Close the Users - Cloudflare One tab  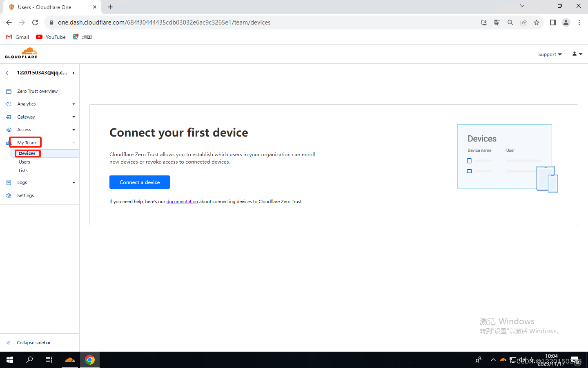click(95, 7)
